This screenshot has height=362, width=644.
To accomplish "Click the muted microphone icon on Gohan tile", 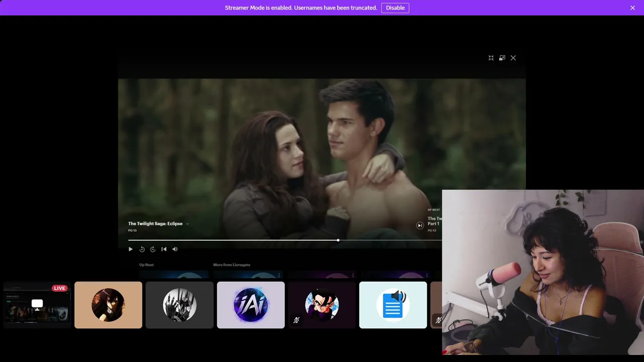I will 296,320.
